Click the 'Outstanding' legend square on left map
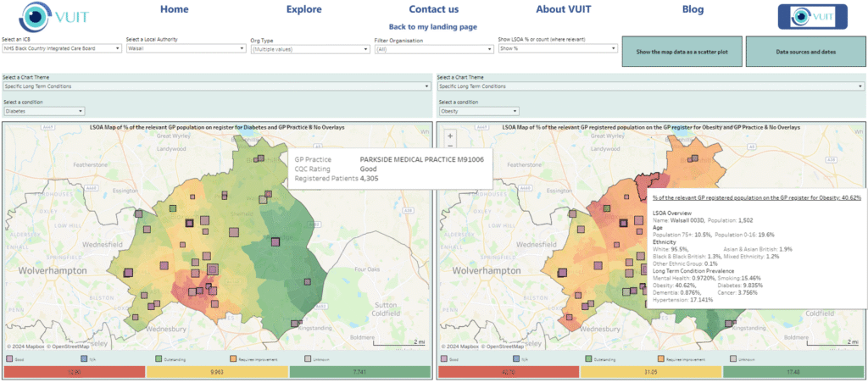Viewport: 868px width, 388px height. [x=157, y=358]
